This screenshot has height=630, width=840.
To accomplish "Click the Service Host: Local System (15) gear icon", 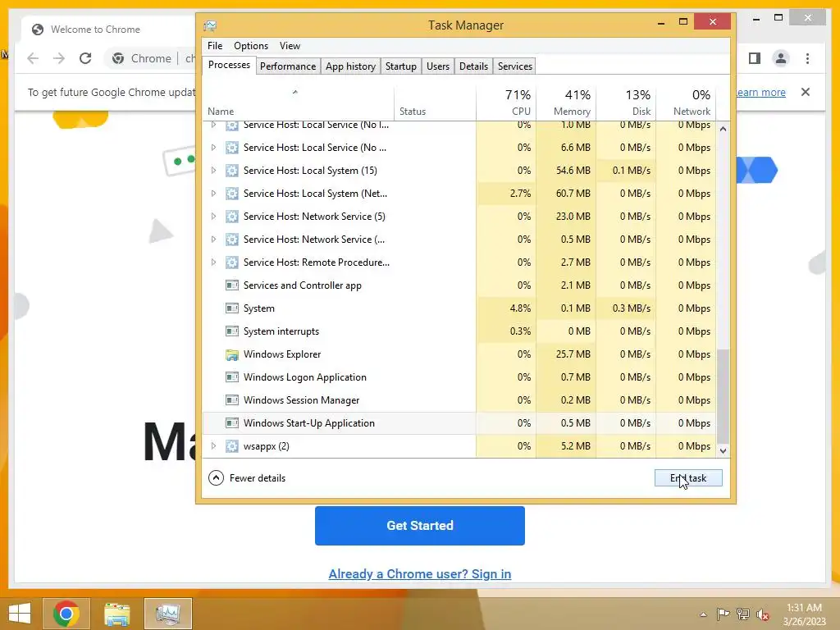I will pyautogui.click(x=232, y=171).
